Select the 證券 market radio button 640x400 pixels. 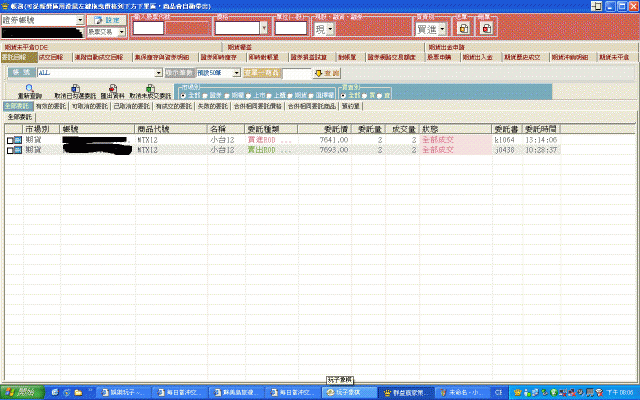pyautogui.click(x=206, y=96)
